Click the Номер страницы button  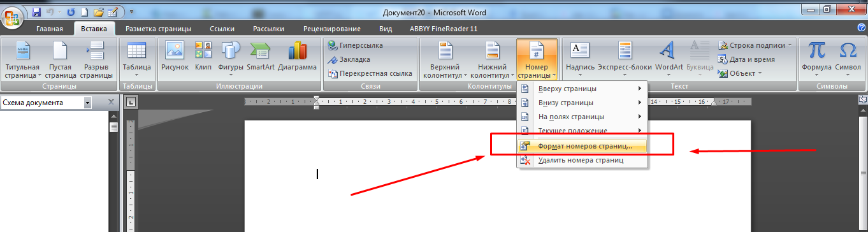pos(537,59)
